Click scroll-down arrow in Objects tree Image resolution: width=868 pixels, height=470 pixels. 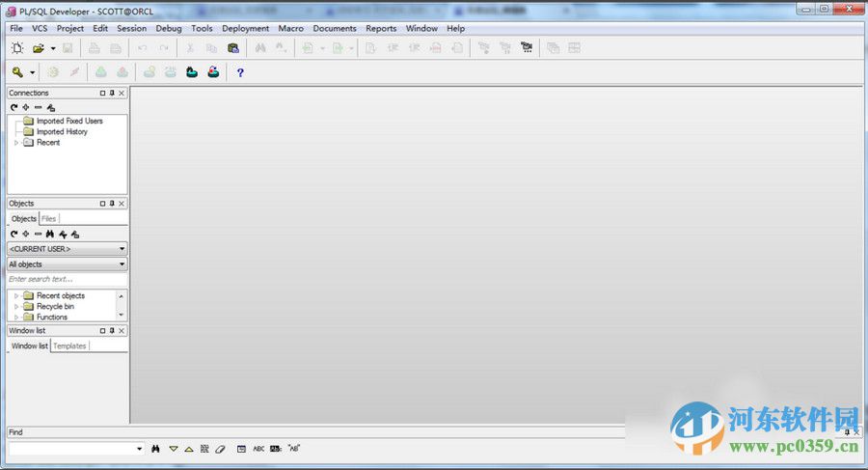coord(122,315)
